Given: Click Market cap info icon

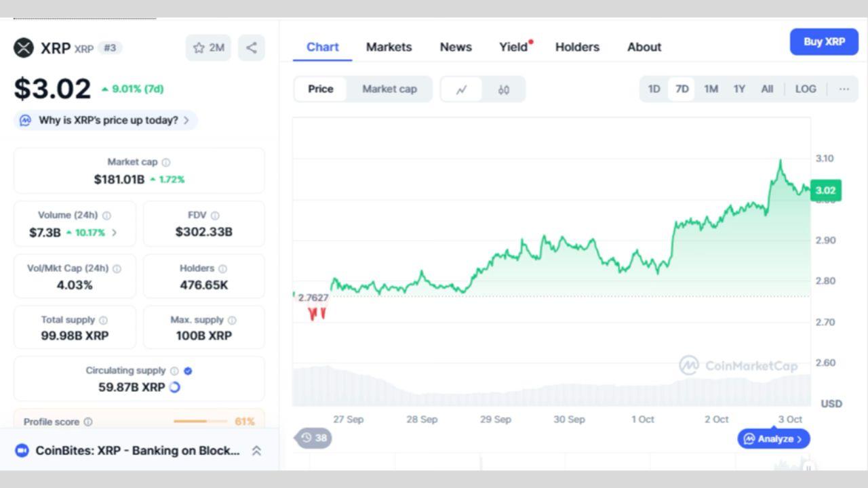Looking at the screenshot, I should pos(166,163).
